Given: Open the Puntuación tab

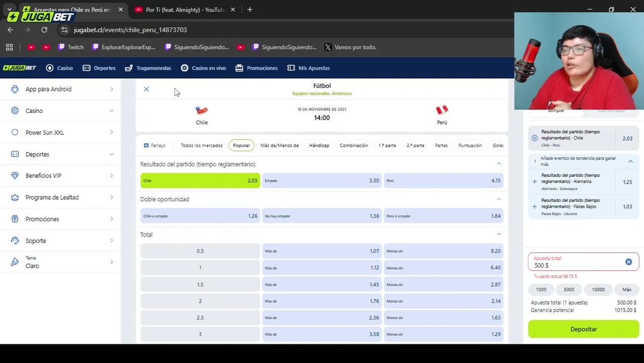Looking at the screenshot, I should coord(470,145).
